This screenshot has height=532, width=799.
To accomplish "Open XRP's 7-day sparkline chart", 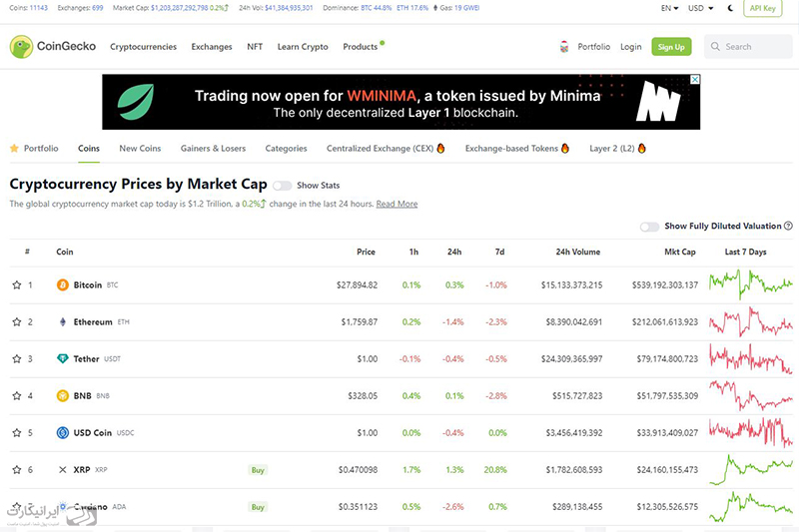I will (x=751, y=469).
